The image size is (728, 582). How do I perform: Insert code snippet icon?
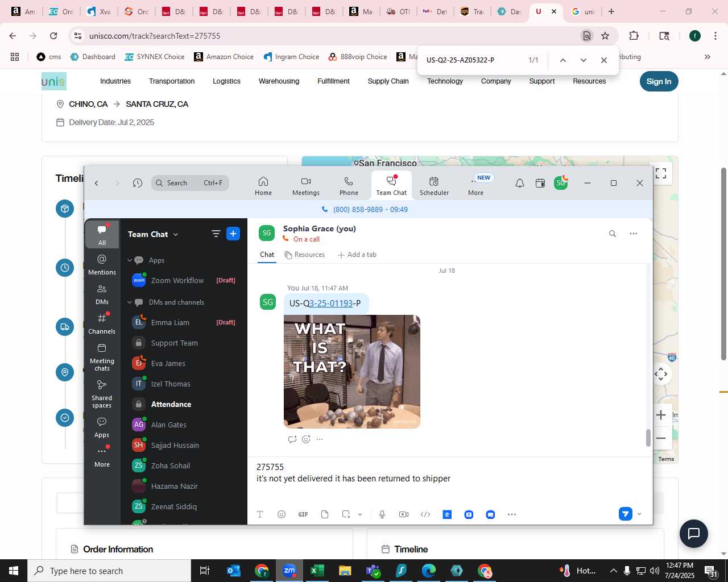[425, 514]
